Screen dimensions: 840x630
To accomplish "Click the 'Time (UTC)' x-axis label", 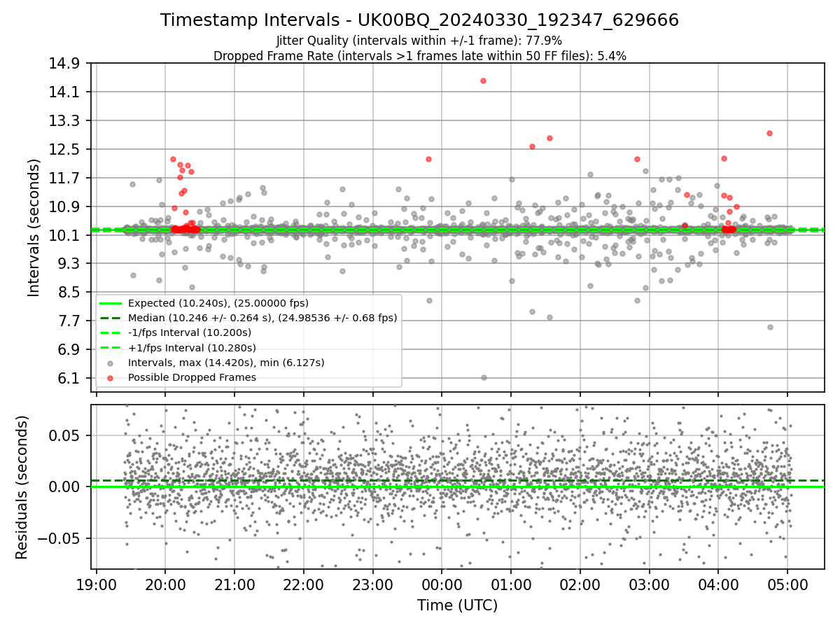I will tap(457, 605).
